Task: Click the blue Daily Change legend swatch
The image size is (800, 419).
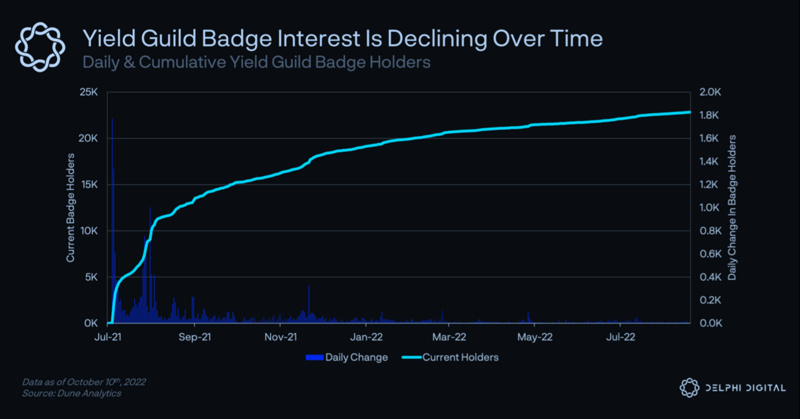Action: click(314, 356)
